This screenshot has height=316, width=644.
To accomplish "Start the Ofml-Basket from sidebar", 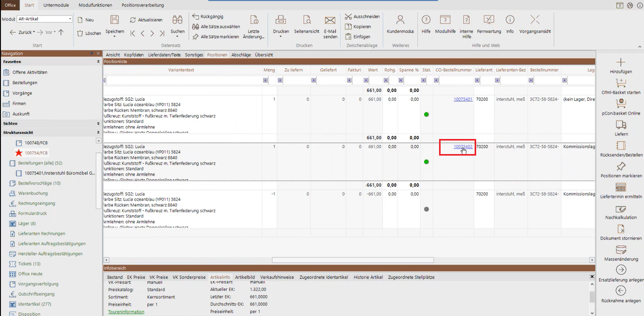I will (621, 83).
